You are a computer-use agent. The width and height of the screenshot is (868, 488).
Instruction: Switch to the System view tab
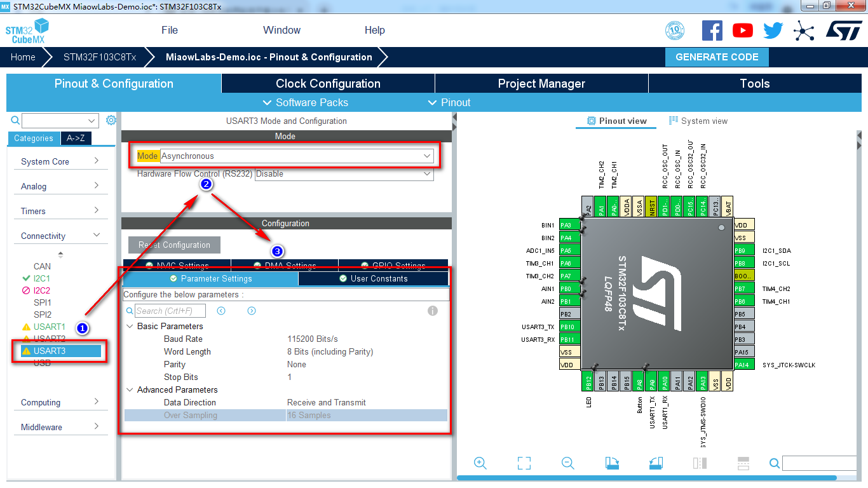[698, 121]
